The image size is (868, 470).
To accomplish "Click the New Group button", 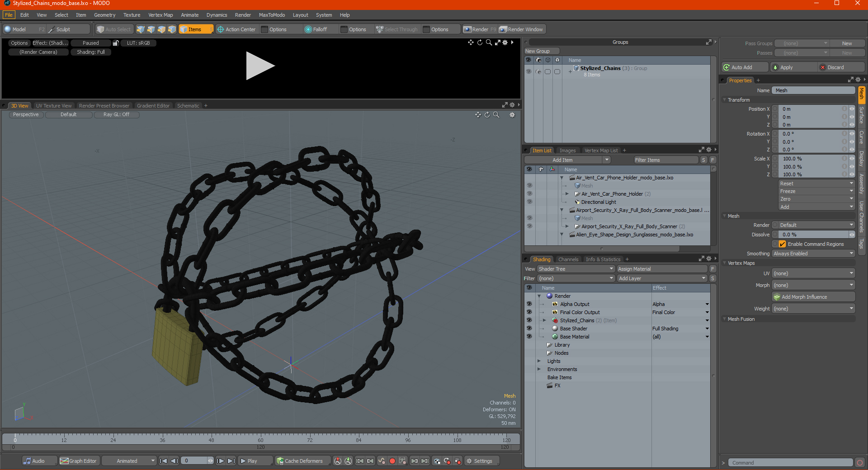I will 542,51.
